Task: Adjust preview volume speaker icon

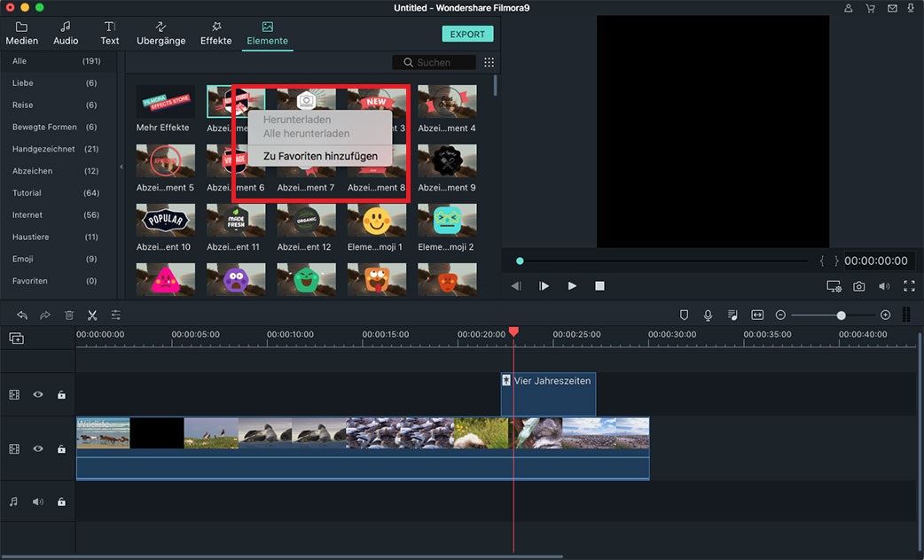Action: pyautogui.click(x=884, y=286)
